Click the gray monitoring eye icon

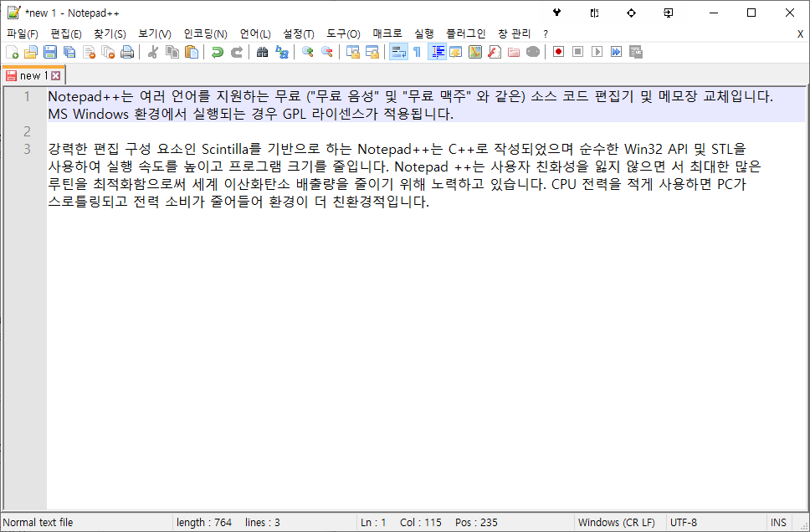533,52
